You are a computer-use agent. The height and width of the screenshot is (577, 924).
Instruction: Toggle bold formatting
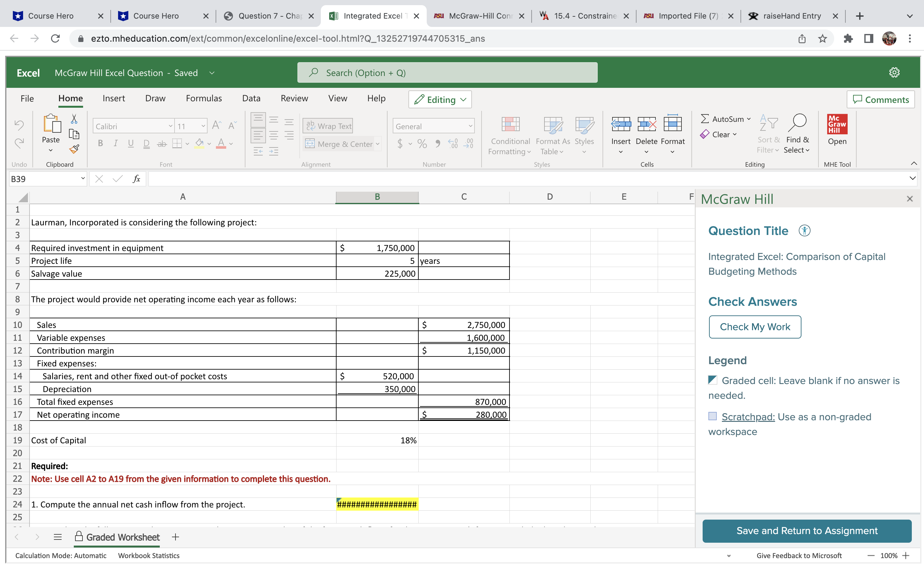click(x=100, y=143)
